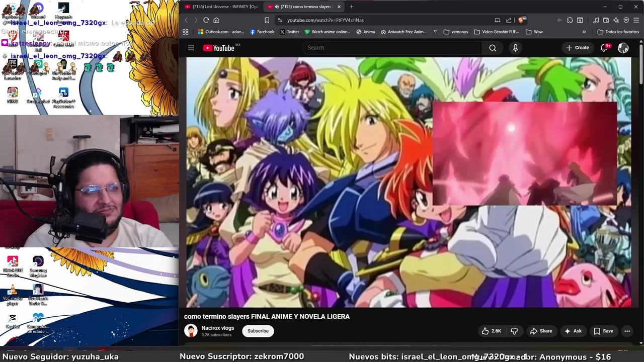Like the video with 2.6K thumbs up
644x362 pixels.
491,331
